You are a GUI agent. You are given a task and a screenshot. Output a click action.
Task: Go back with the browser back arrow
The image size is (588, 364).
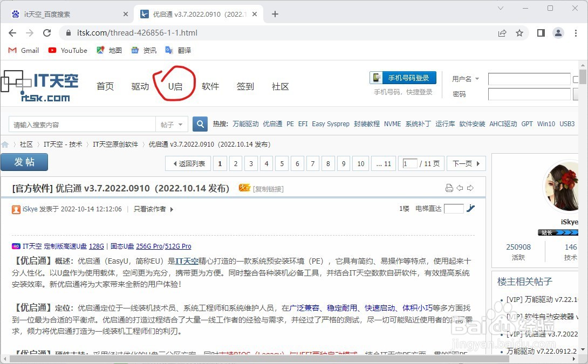(x=12, y=33)
